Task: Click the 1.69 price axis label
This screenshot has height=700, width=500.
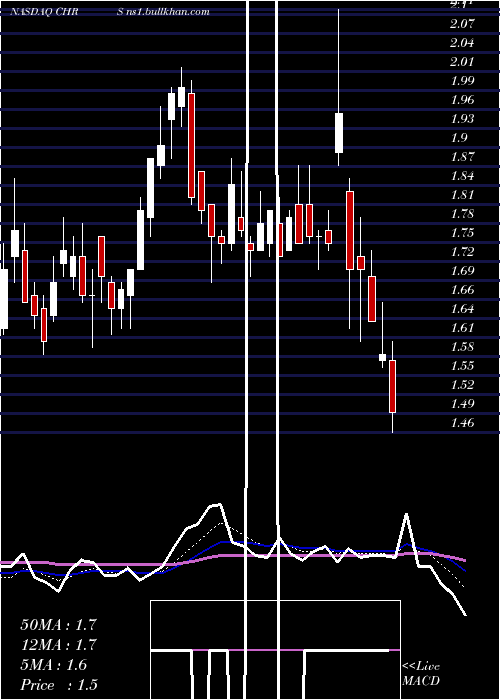Action: (x=462, y=271)
